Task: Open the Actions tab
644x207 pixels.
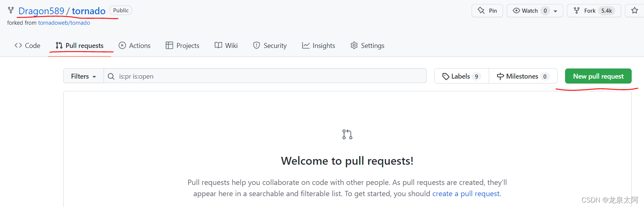Action: (x=135, y=45)
